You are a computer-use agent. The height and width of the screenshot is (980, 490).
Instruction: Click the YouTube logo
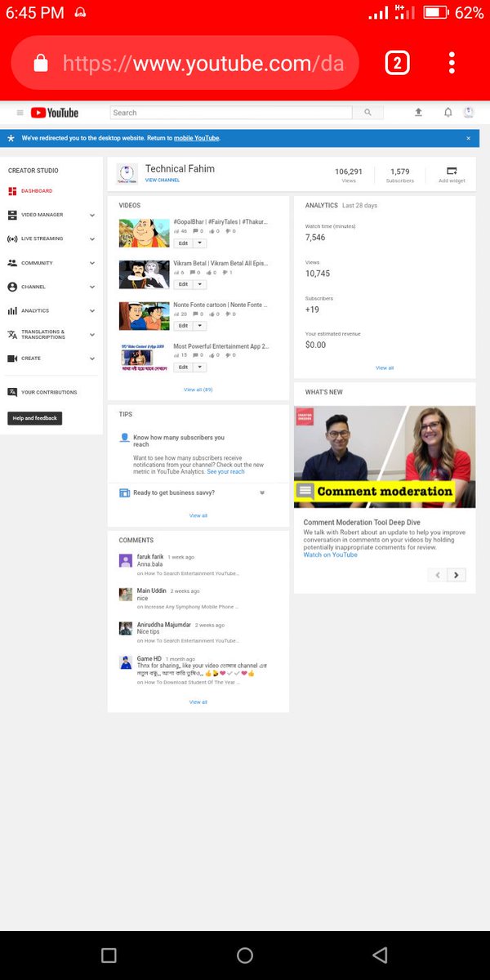coord(55,113)
